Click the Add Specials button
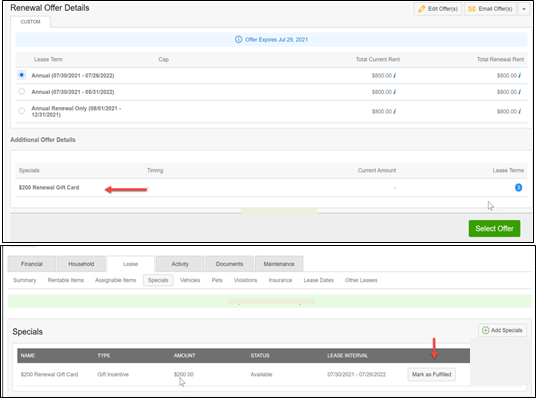The height and width of the screenshot is (398, 537). (502, 330)
